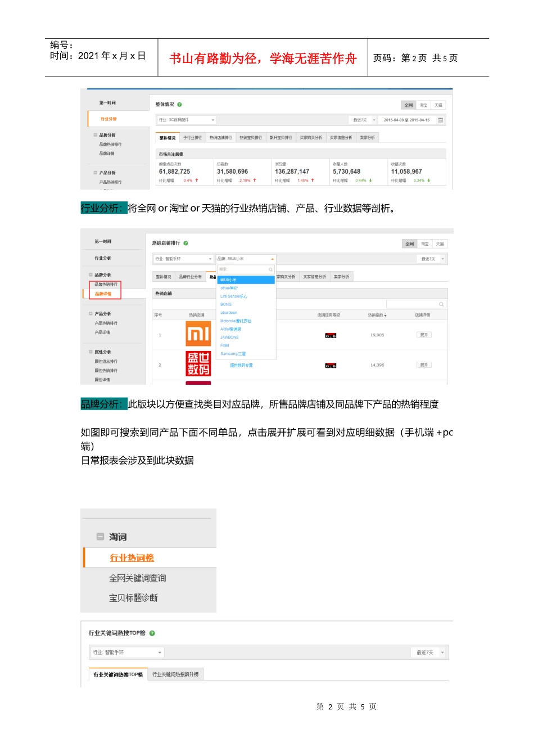Viewport: 534px width, 756px height.
Task: Open the calendar icon next to the date range
Action: (x=440, y=120)
